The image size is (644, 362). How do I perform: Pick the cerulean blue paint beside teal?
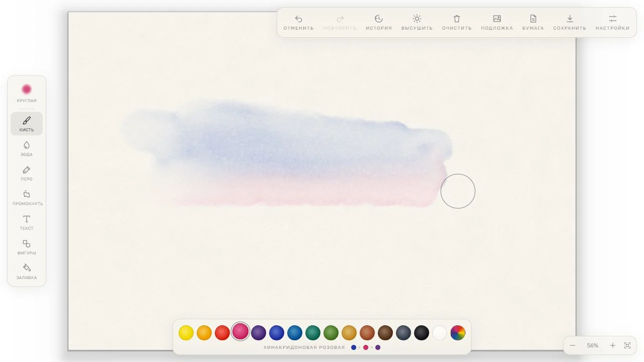coord(295,333)
